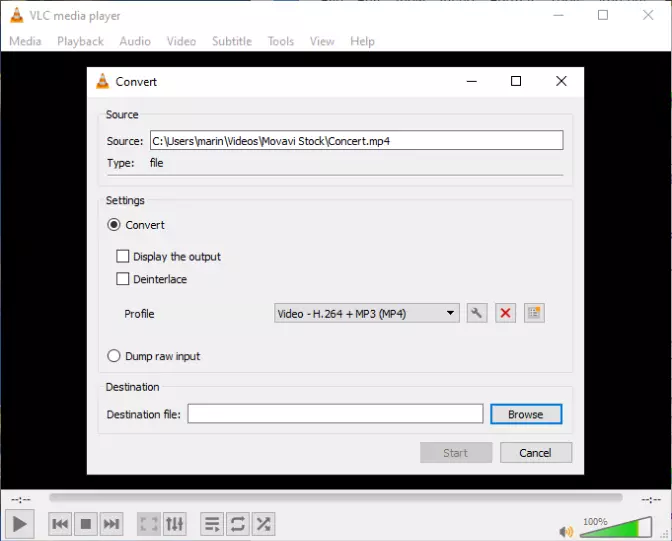
Task: Toggle shuffle random playback
Action: (x=264, y=524)
